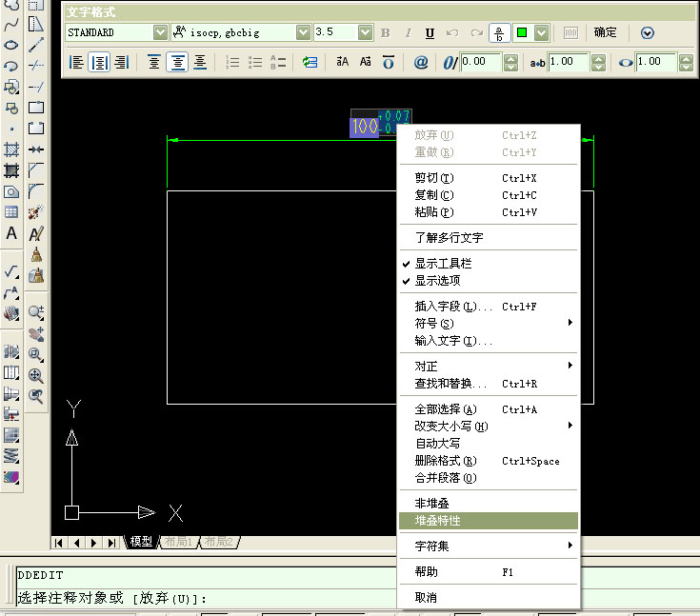This screenshot has height=616, width=700.
Task: Click the tracking a•b 1.00 field
Action: coord(569,62)
